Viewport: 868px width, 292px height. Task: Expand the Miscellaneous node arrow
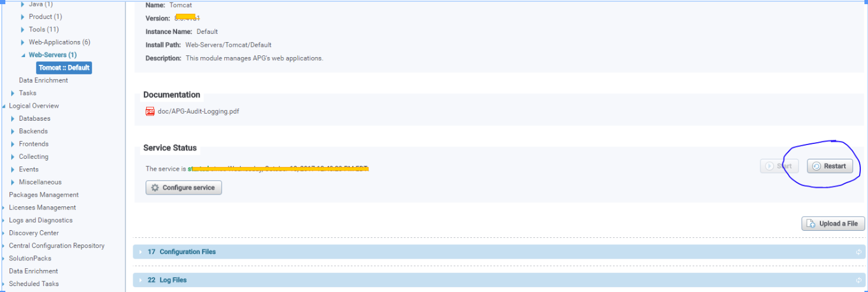point(12,182)
